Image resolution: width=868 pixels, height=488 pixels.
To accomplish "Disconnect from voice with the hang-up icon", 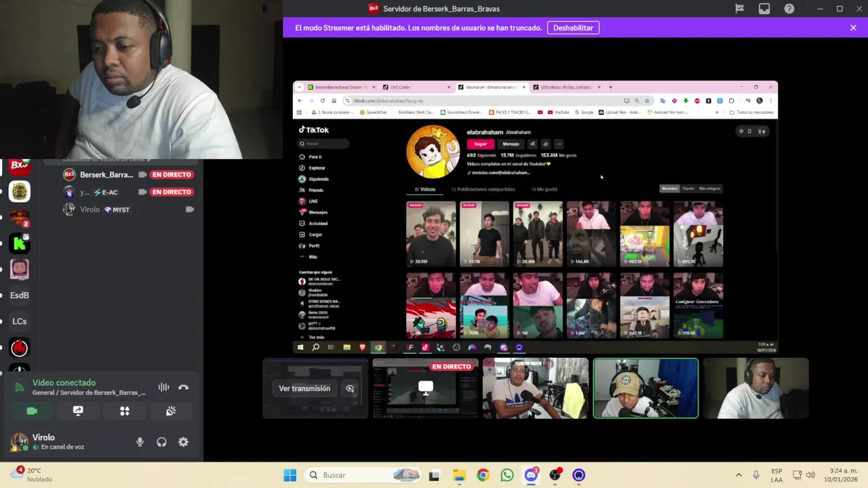I will 183,388.
